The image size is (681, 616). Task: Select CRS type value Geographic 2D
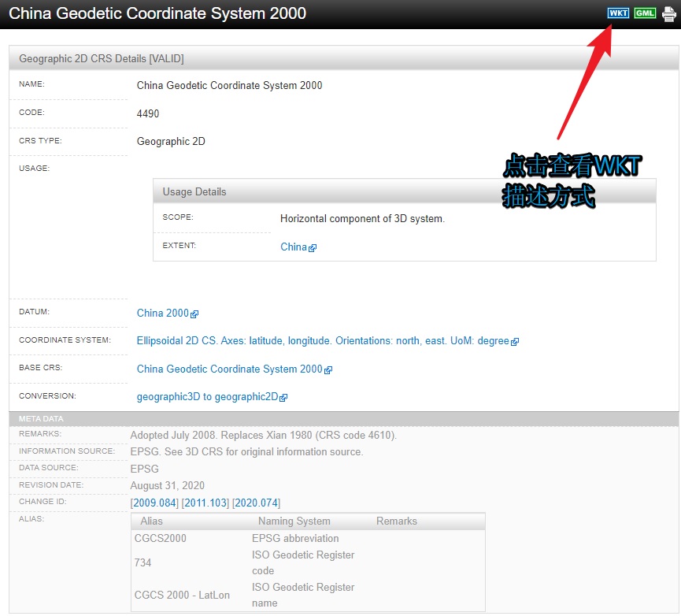[x=171, y=141]
